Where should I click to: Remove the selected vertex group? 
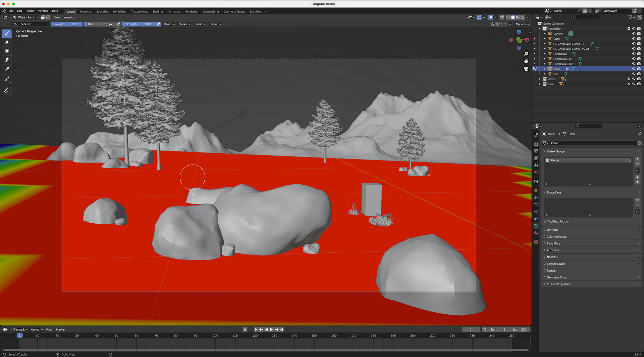coord(637,164)
